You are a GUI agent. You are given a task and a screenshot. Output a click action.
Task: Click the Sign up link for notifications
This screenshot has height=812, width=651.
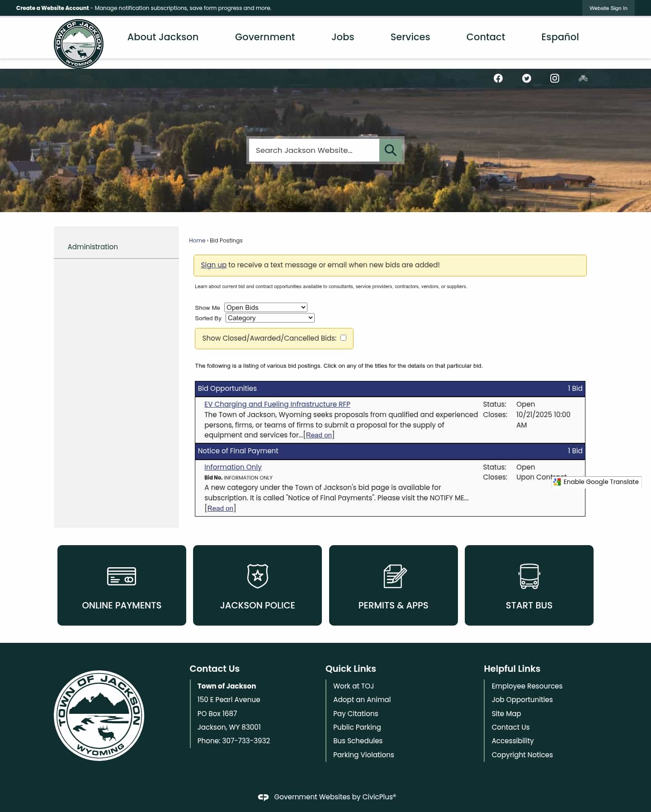pyautogui.click(x=213, y=265)
